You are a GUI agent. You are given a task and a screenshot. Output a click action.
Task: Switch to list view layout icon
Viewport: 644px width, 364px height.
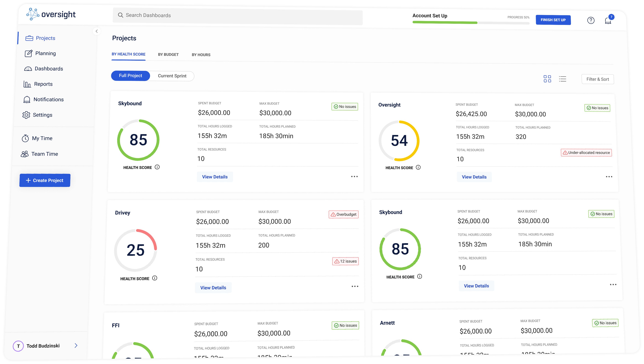click(562, 79)
